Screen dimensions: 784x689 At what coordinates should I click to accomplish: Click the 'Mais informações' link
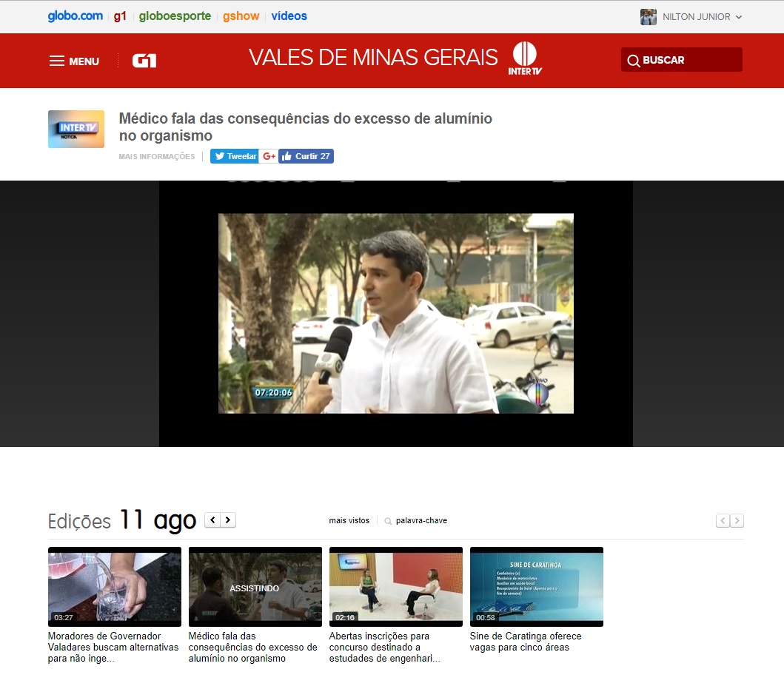(157, 156)
